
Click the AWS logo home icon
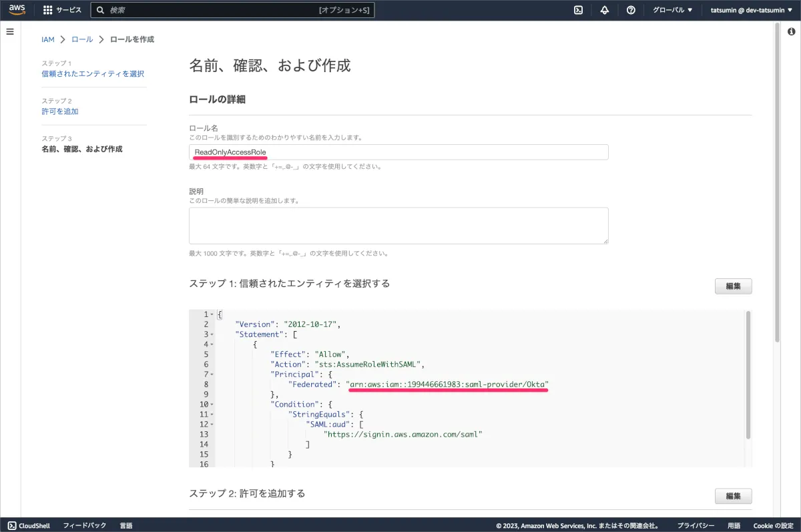coord(17,10)
